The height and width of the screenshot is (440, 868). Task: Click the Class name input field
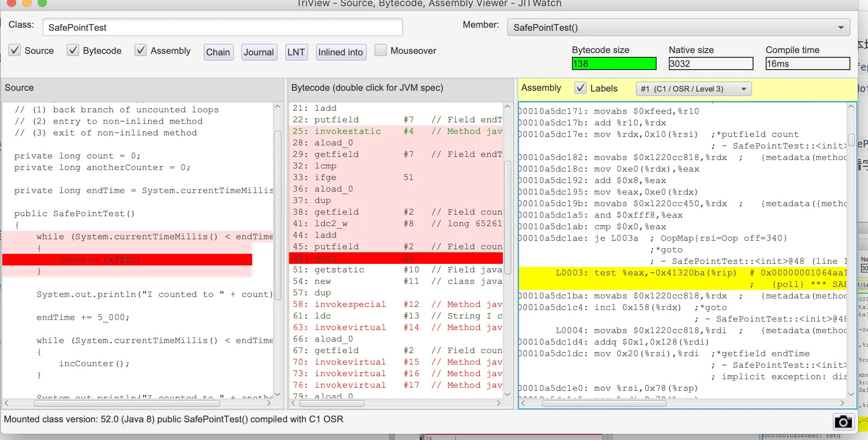point(223,28)
